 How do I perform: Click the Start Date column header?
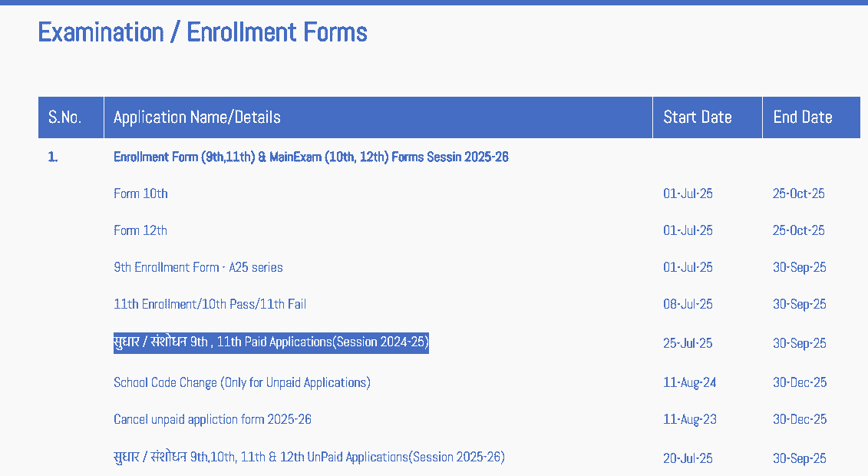pyautogui.click(x=697, y=117)
